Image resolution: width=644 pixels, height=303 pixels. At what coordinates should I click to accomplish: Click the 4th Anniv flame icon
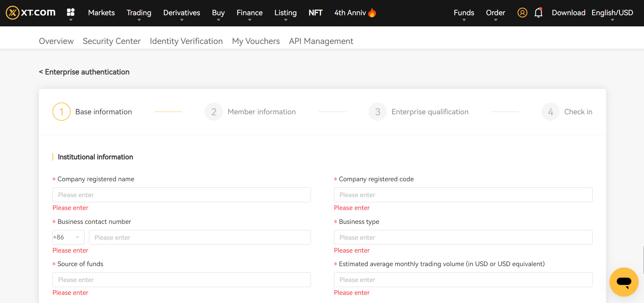[x=372, y=13]
